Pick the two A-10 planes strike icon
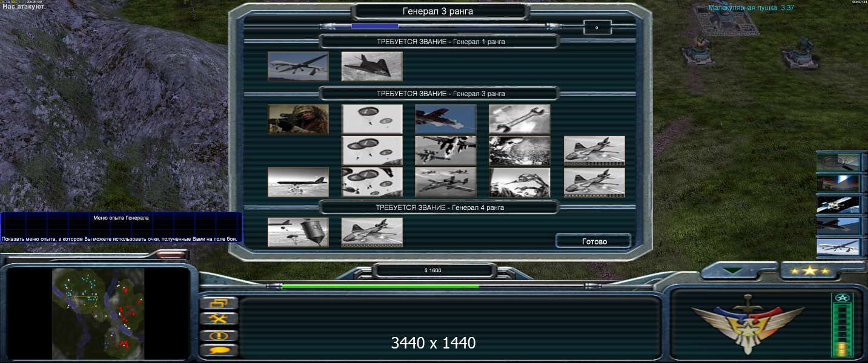868x363 pixels. coord(446,151)
